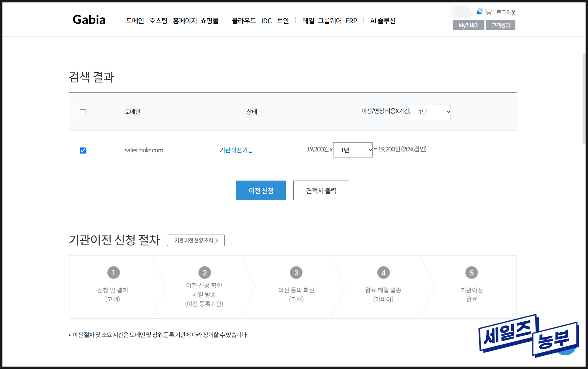Open 기관이전 현황 조회 chevron link

click(196, 240)
